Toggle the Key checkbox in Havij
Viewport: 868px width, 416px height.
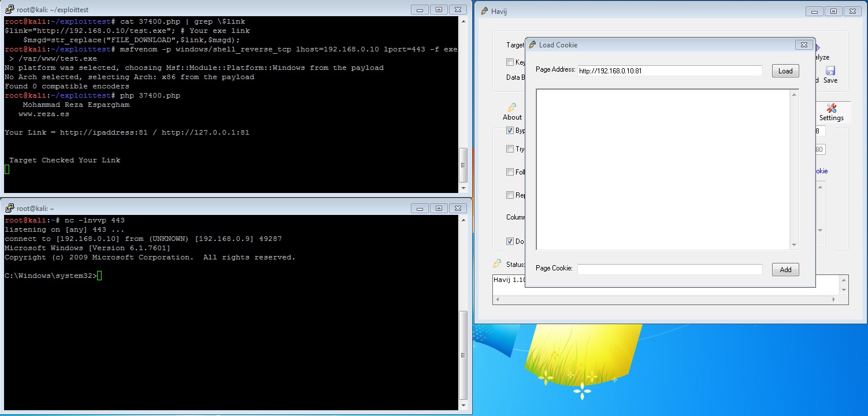[510, 62]
